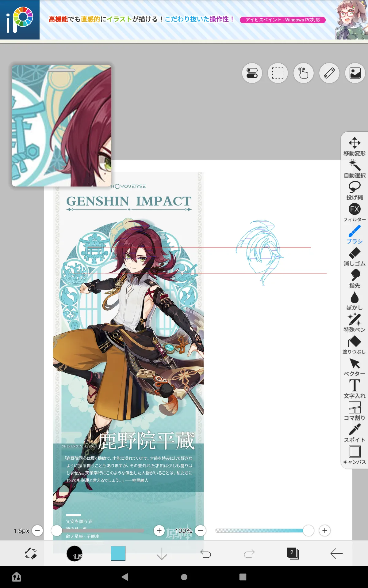Viewport: 368px width, 588px height.
Task: Select the Eyedropper (スポイト) tool
Action: 355,433
